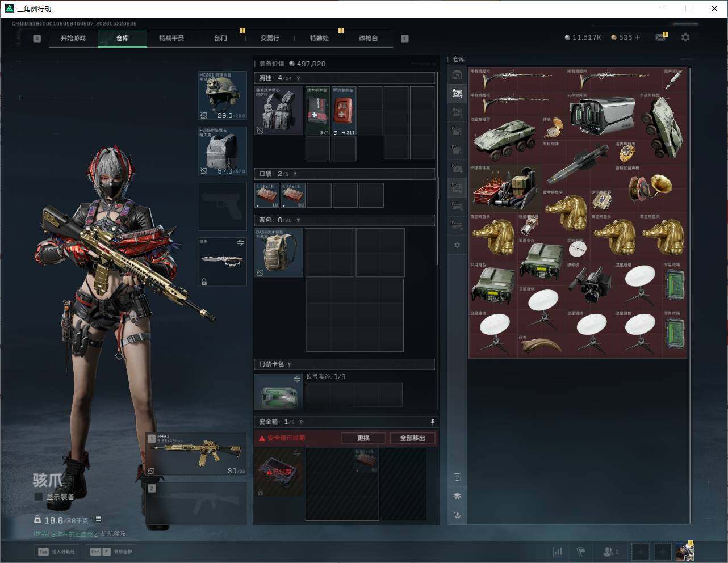The height and width of the screenshot is (563, 728).
Task: Click the stash panel vertical scrollbar
Action: [x=691, y=295]
